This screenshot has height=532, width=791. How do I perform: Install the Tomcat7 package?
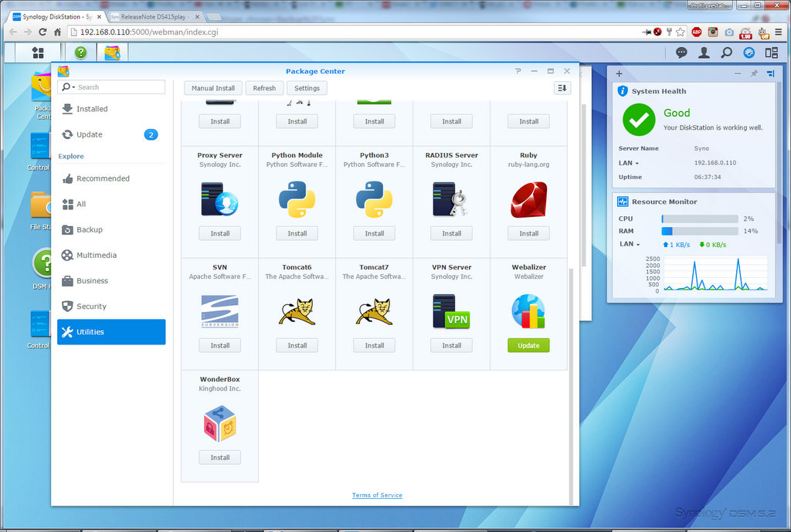pos(375,345)
